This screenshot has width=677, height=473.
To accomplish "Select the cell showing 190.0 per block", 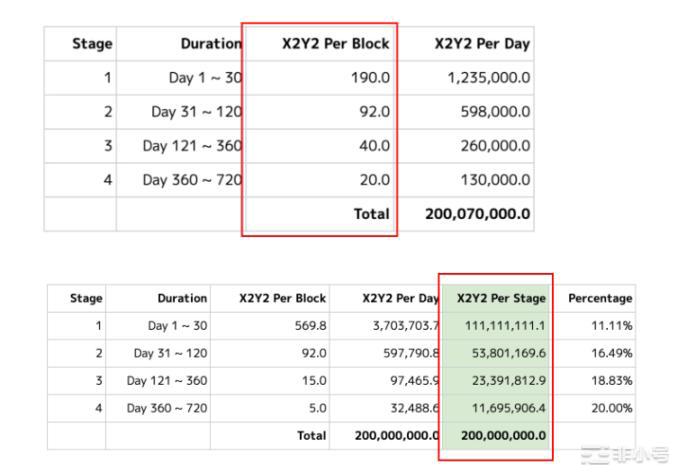I will (370, 78).
